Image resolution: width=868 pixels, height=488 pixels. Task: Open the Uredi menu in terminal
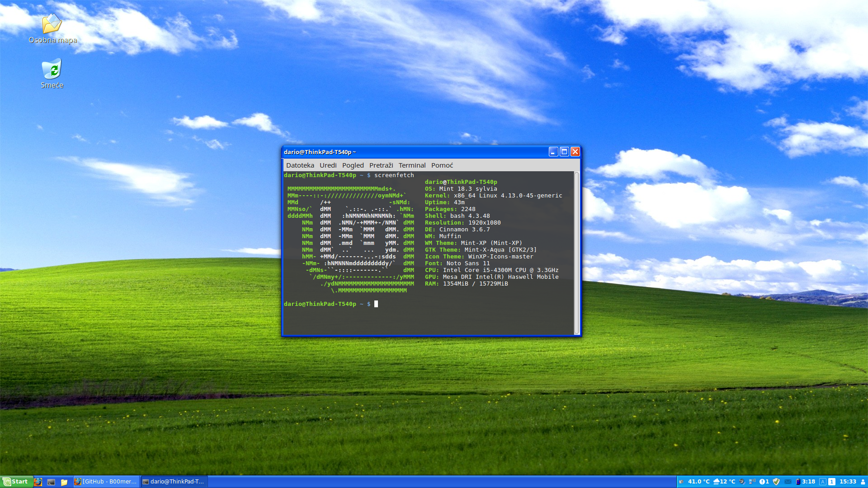click(328, 165)
